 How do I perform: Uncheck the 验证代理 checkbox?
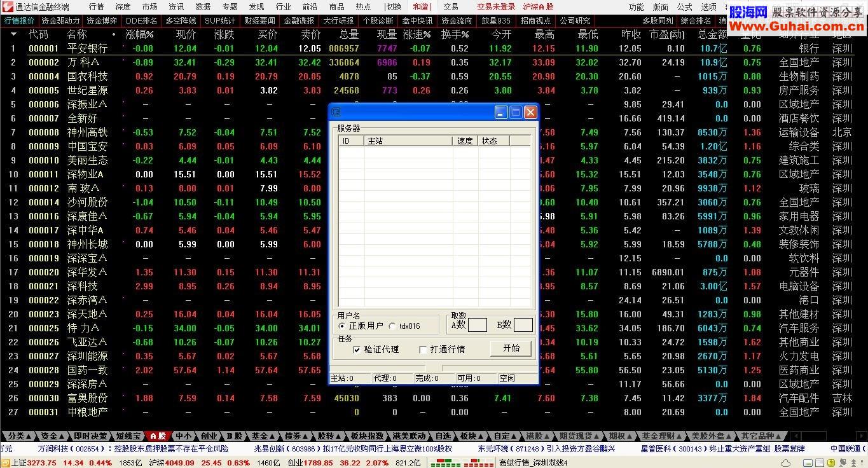(357, 349)
